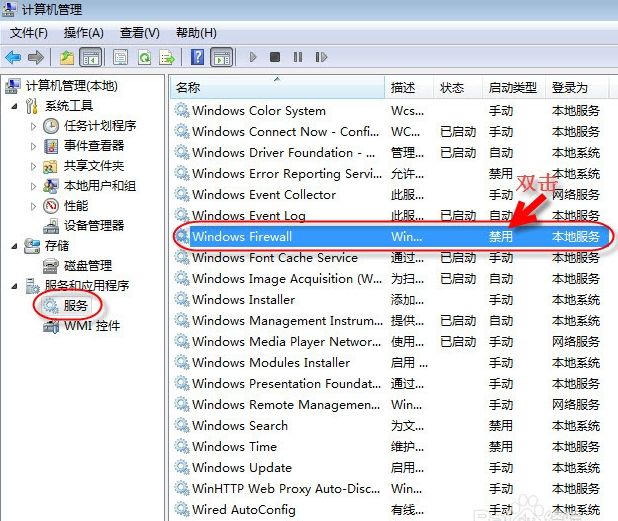Image resolution: width=618 pixels, height=521 pixels.
Task: Expand the 性能 node
Action: [x=34, y=206]
